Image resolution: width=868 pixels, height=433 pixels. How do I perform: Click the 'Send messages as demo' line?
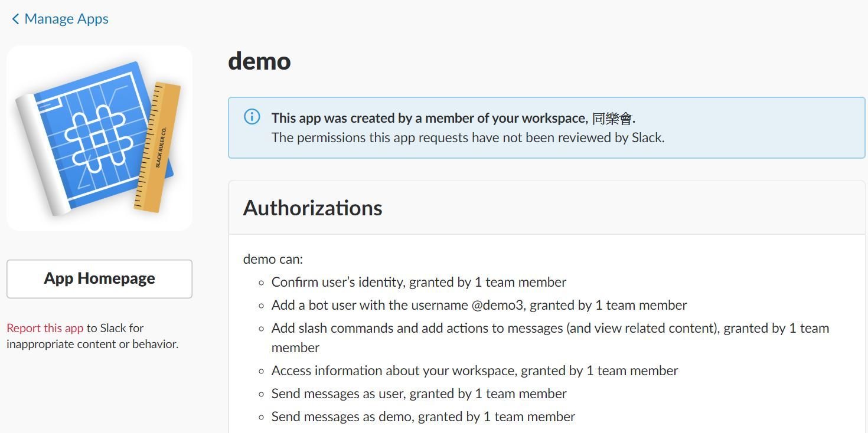(x=423, y=416)
